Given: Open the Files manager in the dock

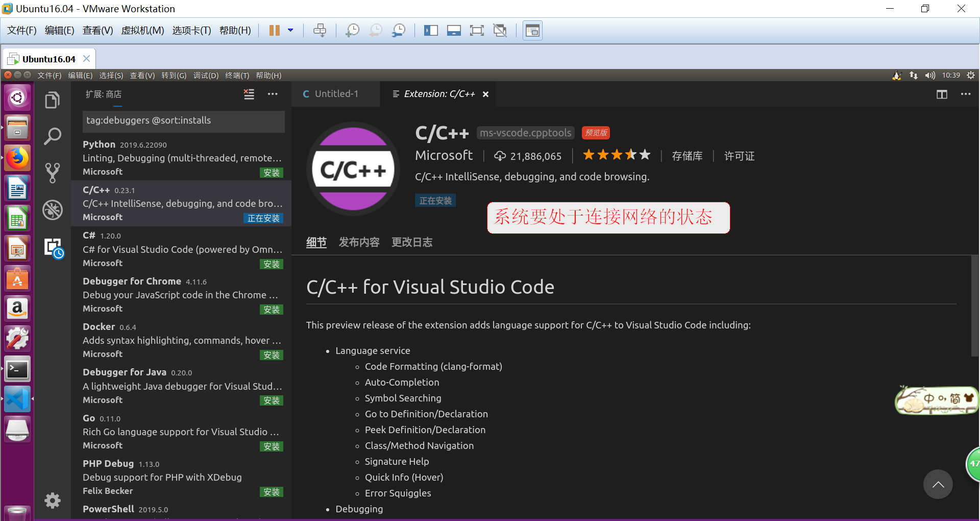Looking at the screenshot, I should point(17,128).
